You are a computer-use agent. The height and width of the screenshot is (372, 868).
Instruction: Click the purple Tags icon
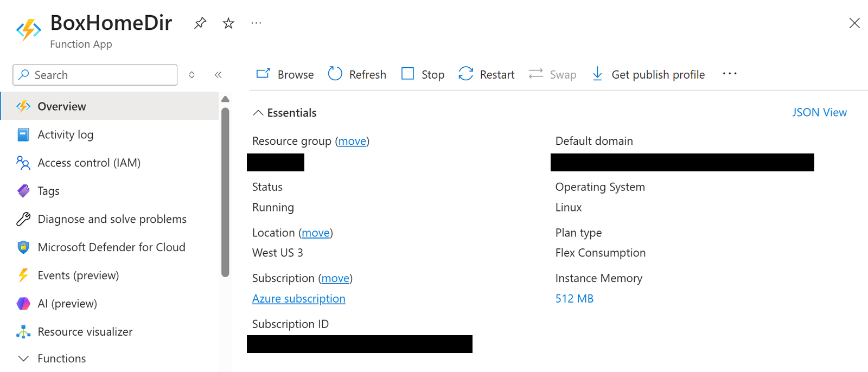pos(23,191)
